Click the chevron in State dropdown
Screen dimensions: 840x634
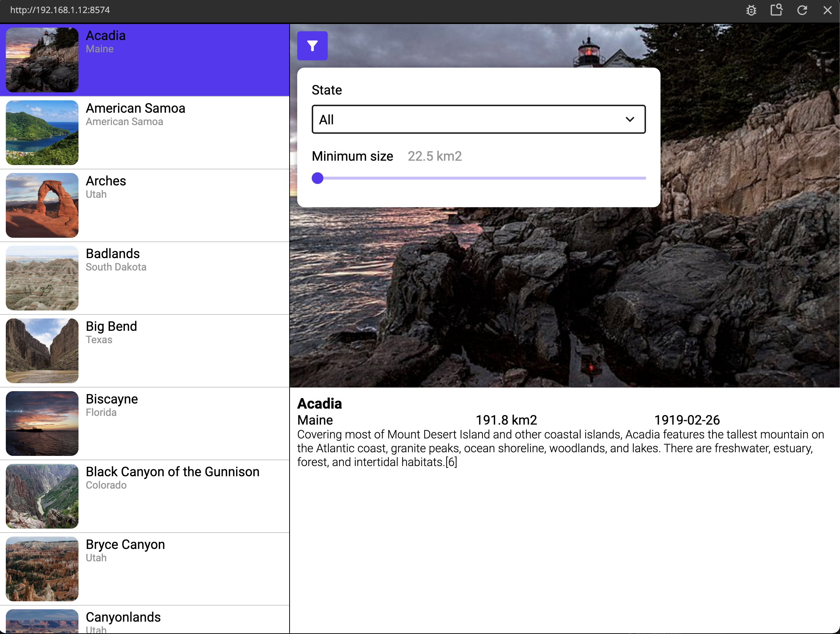tap(630, 119)
